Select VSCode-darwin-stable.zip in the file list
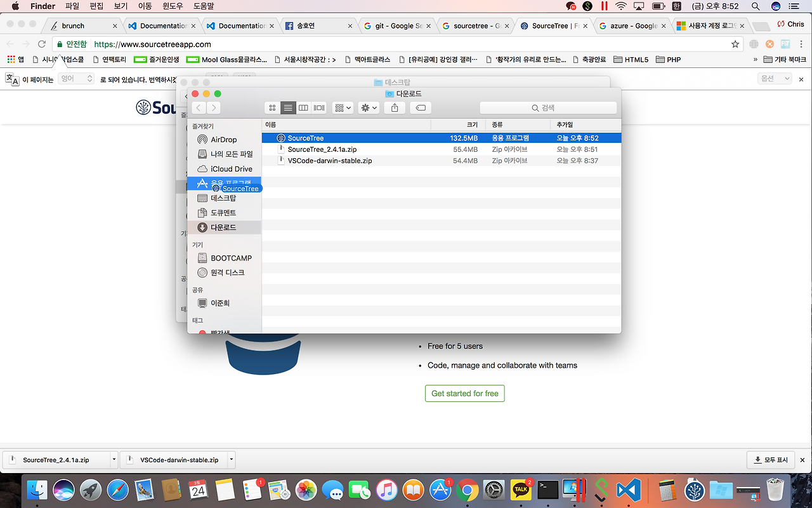 (442, 161)
